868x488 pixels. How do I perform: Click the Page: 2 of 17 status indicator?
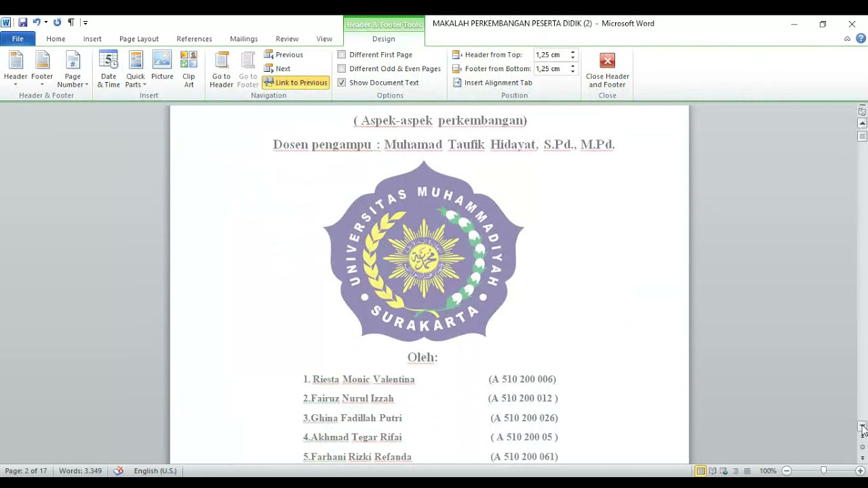click(x=26, y=470)
